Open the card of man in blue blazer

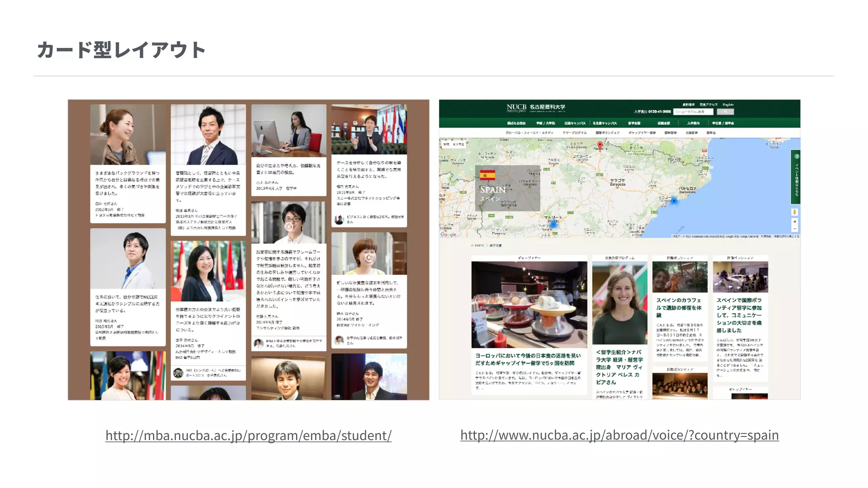pos(128,287)
